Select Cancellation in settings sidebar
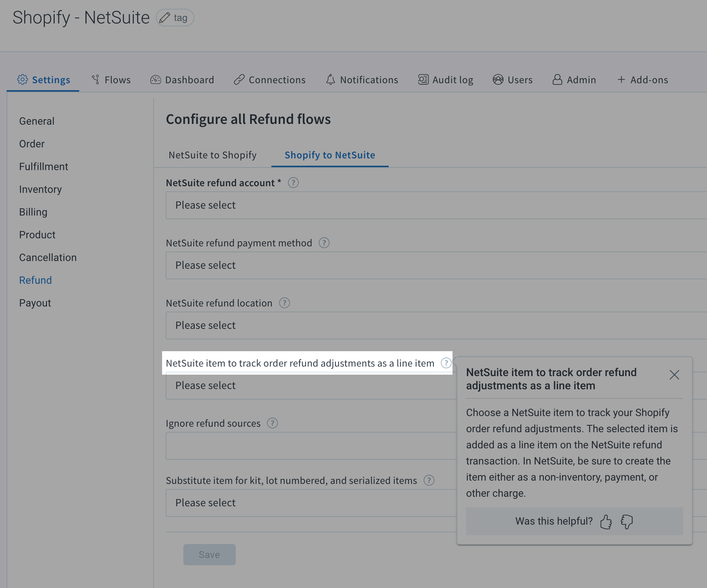The width and height of the screenshot is (707, 588). (48, 257)
